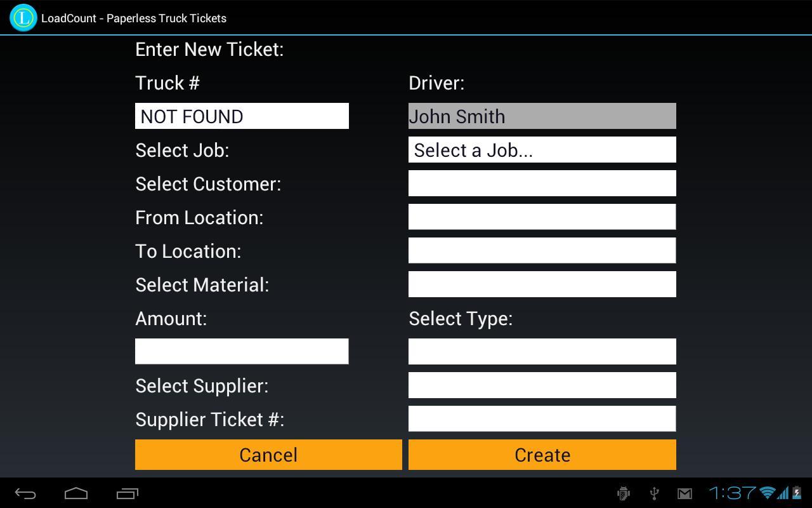Screen dimensions: 812x508
Task: Open the Select a Job dropdown
Action: point(542,150)
